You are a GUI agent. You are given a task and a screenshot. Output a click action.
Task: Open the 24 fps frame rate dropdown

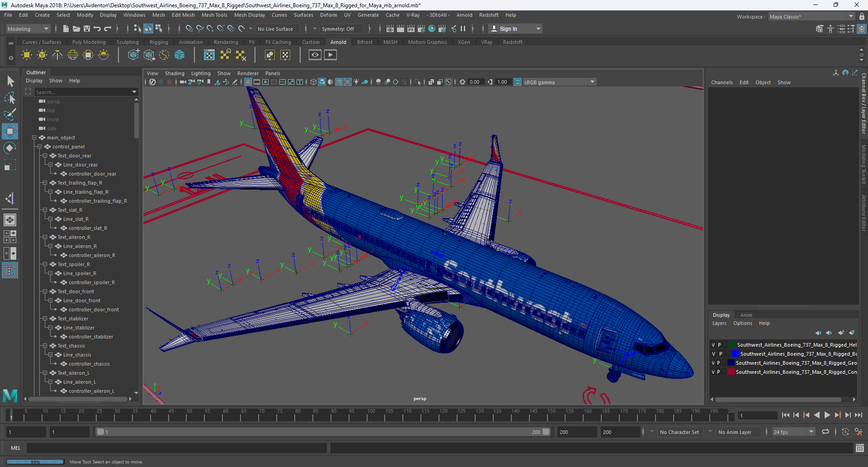(793, 432)
